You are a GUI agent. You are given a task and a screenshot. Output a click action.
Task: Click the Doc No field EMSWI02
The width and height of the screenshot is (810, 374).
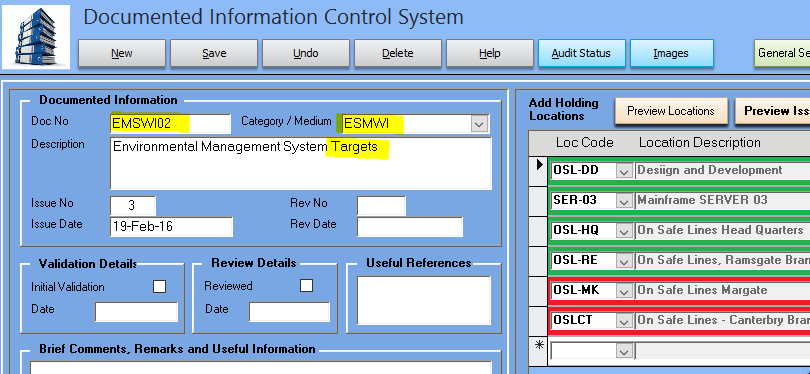[x=170, y=123]
